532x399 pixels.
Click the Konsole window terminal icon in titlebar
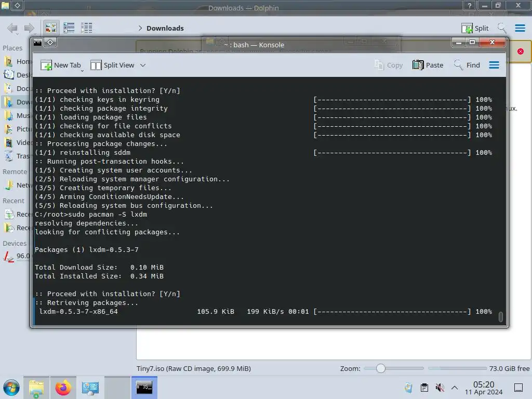tap(37, 43)
